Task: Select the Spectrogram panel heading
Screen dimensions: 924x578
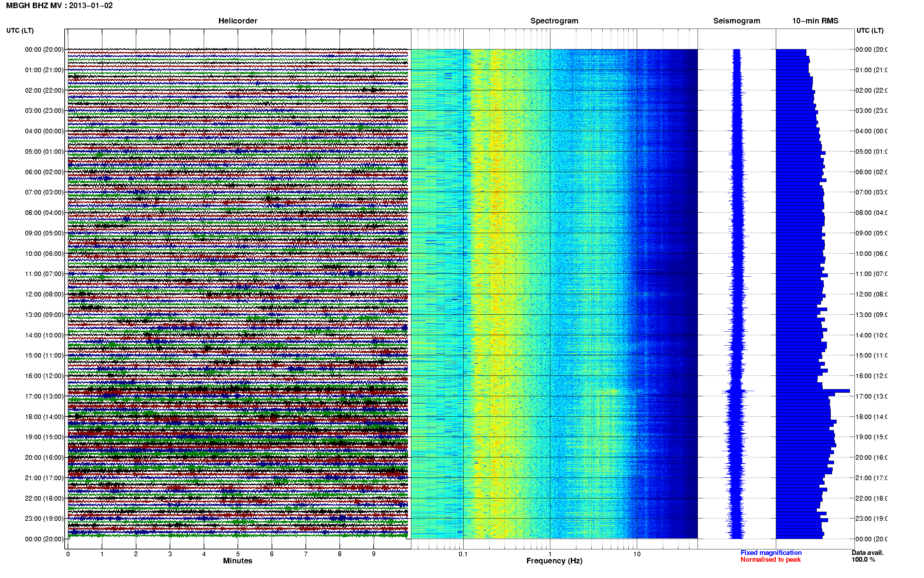Action: pyautogui.click(x=554, y=21)
